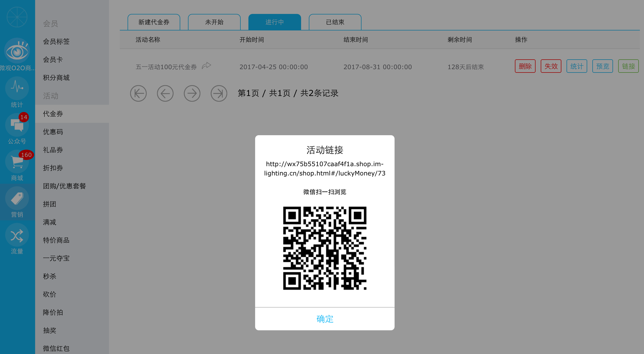Click the pagination text 第1页 / 共1页
644x354 pixels.
pos(264,93)
